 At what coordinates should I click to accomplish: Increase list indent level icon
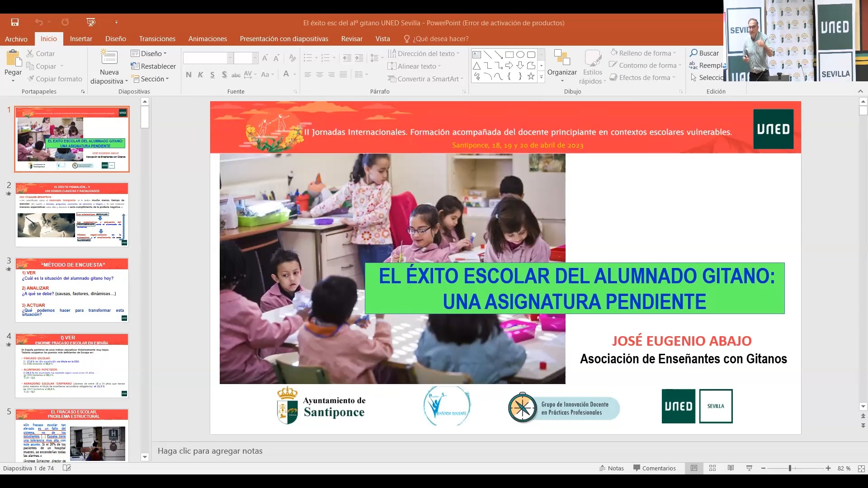click(359, 58)
